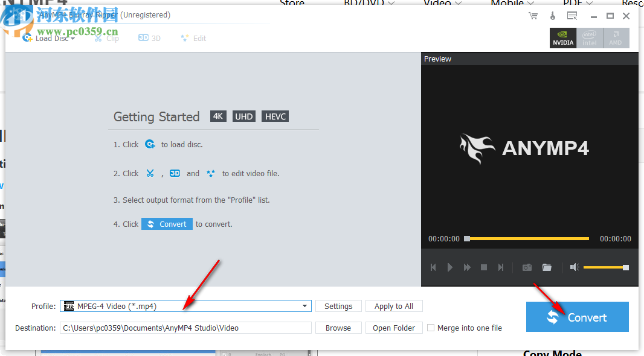
Task: Click the Profile dropdown arrow
Action: pos(304,306)
